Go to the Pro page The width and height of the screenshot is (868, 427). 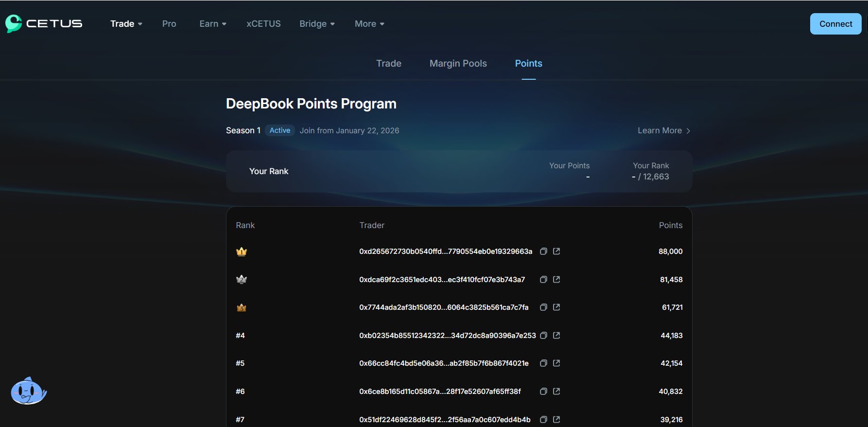coord(169,24)
